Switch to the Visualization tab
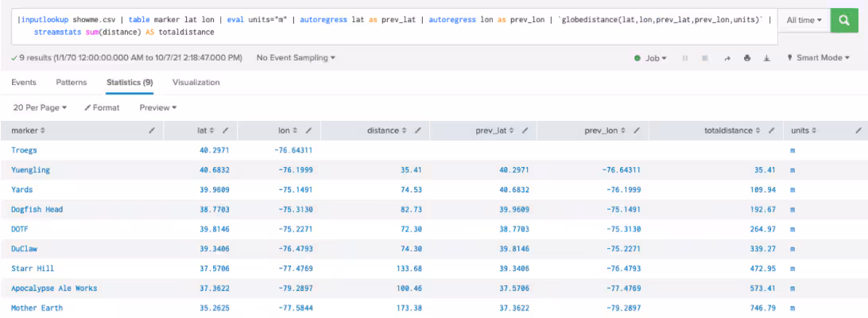868x318 pixels. point(196,82)
